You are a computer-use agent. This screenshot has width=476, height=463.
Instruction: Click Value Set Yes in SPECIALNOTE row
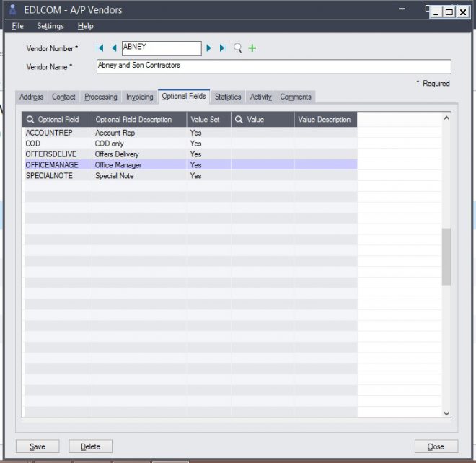click(x=209, y=176)
